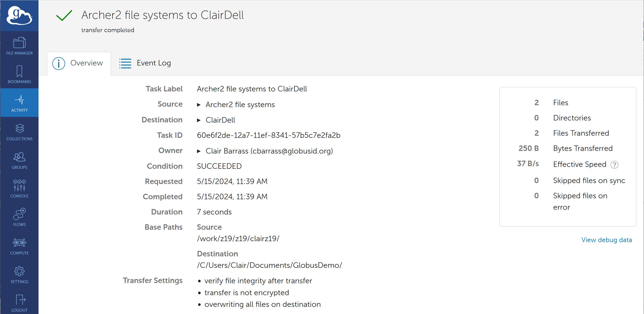
Task: Open Collections in the sidebar
Action: coord(19,132)
